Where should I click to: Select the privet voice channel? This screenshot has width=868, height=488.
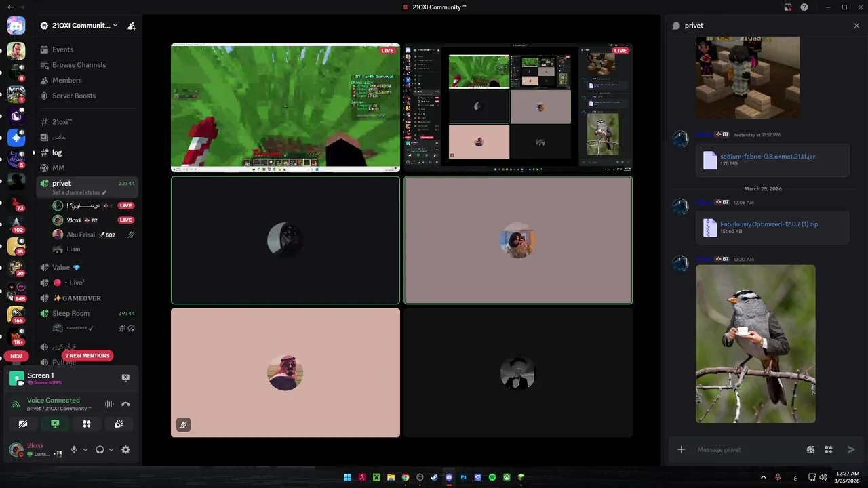[87, 183]
